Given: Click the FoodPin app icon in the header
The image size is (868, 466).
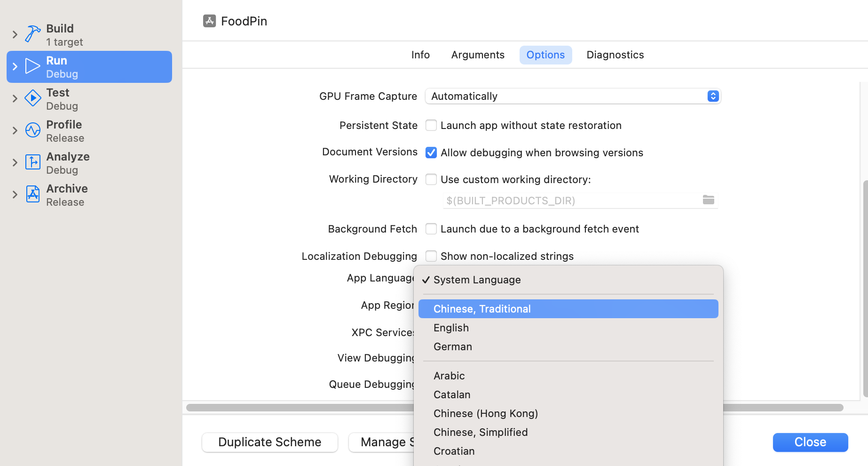Looking at the screenshot, I should 208,21.
